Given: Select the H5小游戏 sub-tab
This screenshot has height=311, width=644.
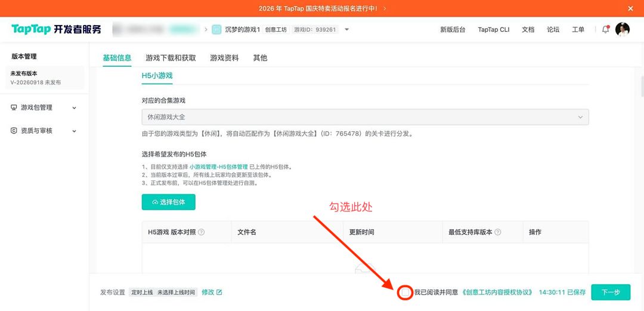Looking at the screenshot, I should click(x=157, y=76).
